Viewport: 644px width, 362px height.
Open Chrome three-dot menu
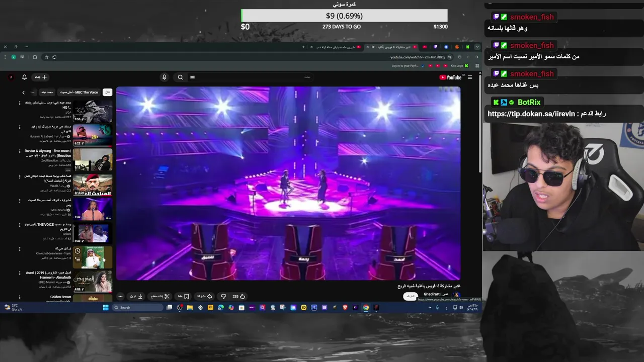point(5,57)
